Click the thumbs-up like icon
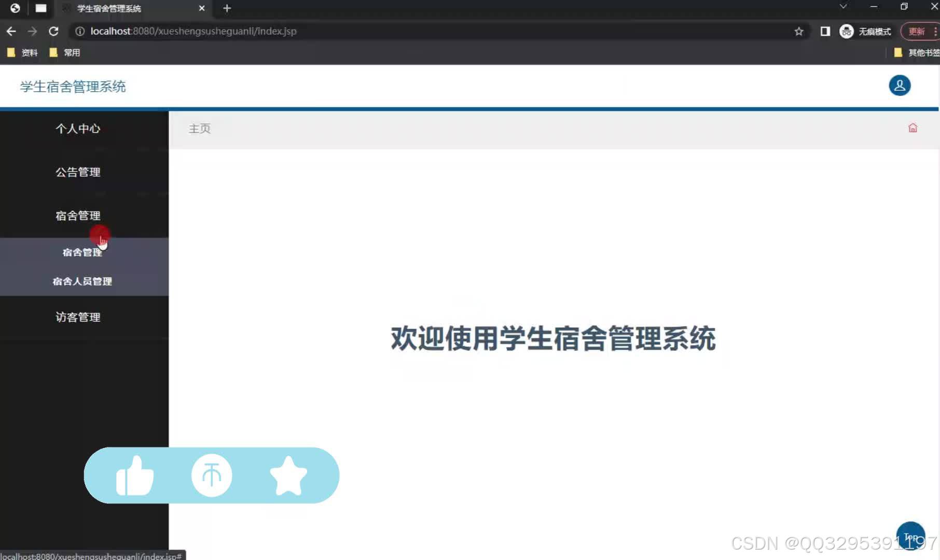The height and width of the screenshot is (560, 940). (135, 475)
